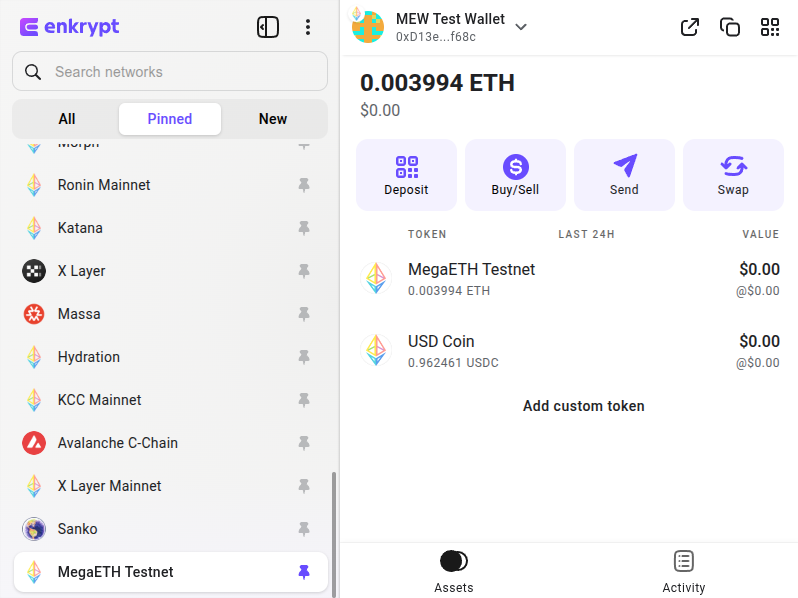Click the LAST 24H column header
Image resolution: width=798 pixels, height=598 pixels.
(586, 234)
